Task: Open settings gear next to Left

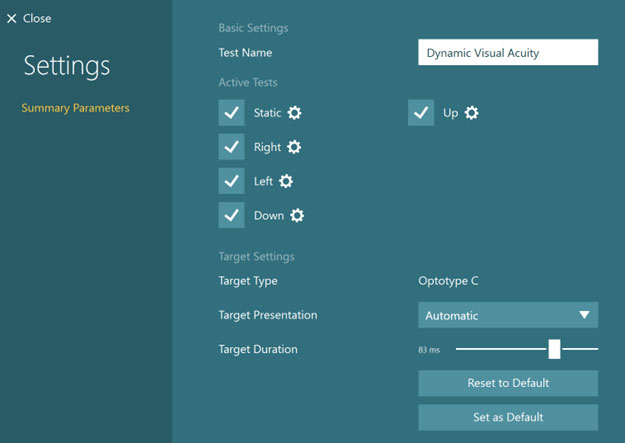Action: coord(286,181)
